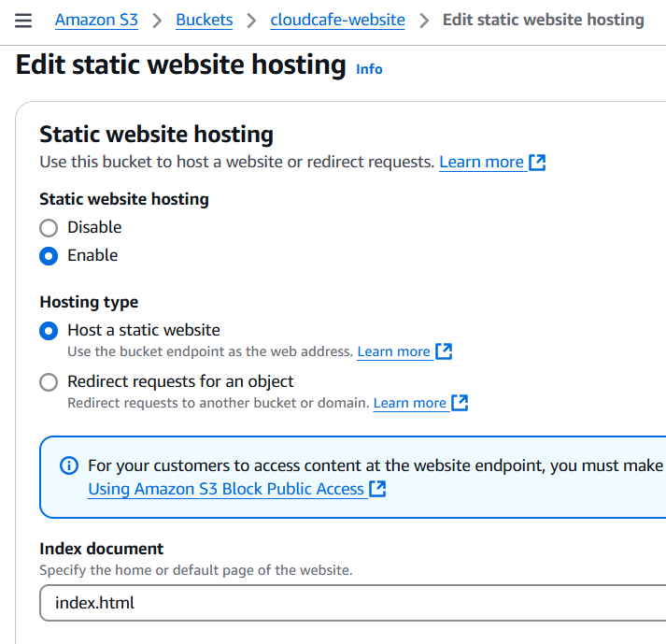Open Learn more about redirecting requests
Screen dimensions: 666x644
(409, 403)
